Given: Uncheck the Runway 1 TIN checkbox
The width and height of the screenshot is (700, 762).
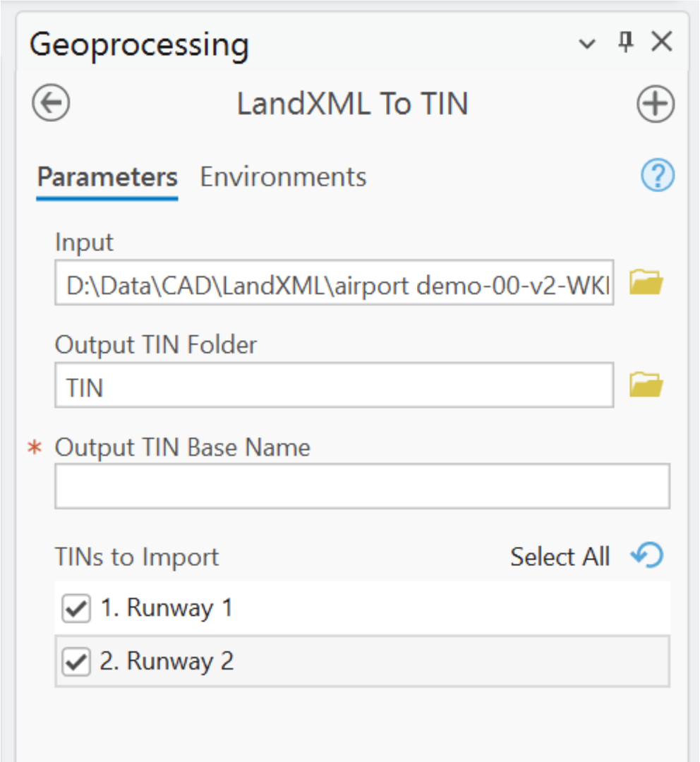Looking at the screenshot, I should pos(75,607).
